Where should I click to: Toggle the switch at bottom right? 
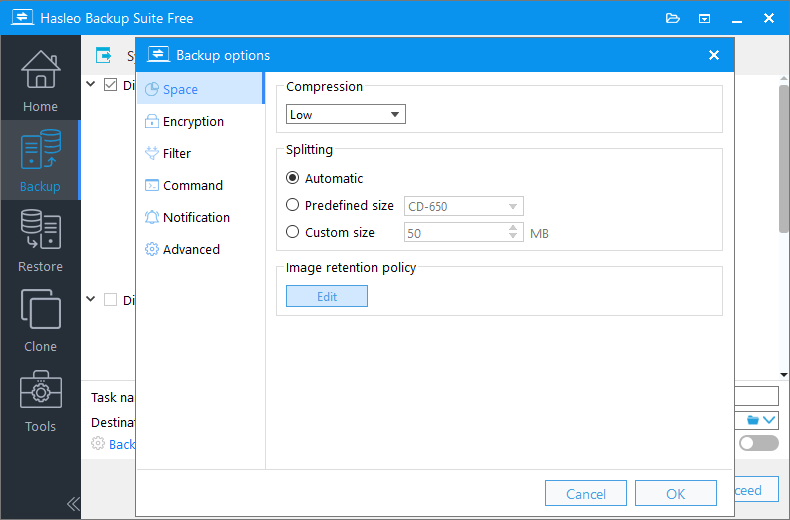(758, 443)
